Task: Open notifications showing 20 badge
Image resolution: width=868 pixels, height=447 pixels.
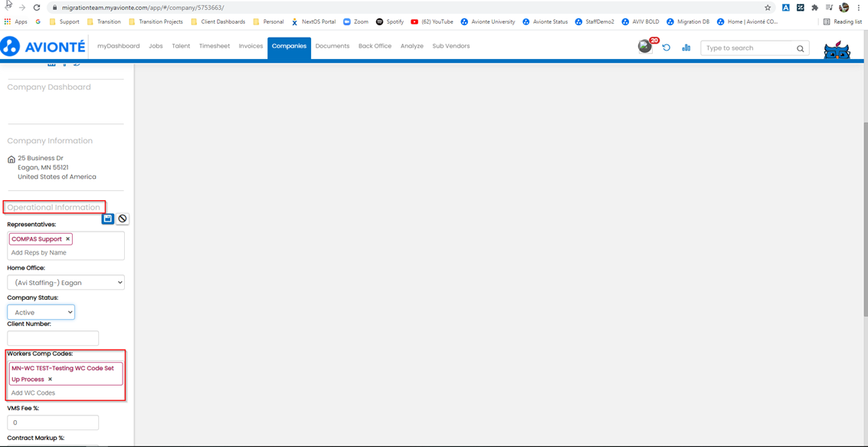Action: (645, 47)
